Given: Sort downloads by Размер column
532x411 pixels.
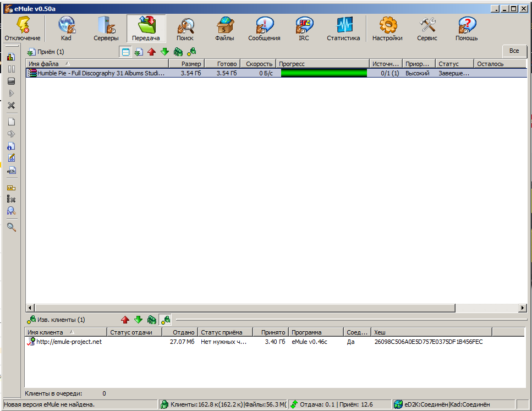Looking at the screenshot, I should [x=187, y=64].
